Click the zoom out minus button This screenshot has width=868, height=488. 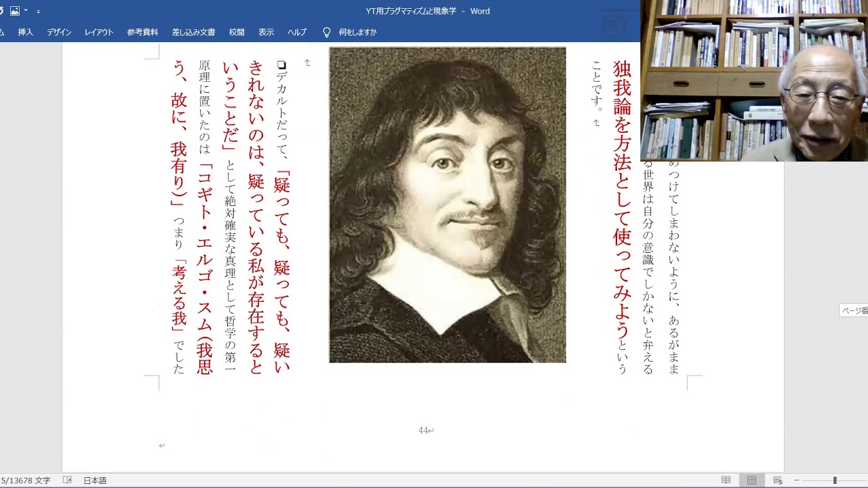click(797, 480)
